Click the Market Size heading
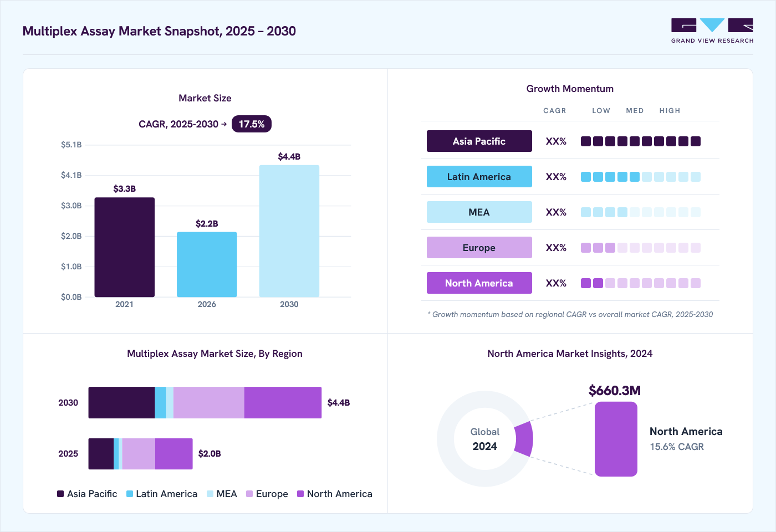776x532 pixels. pos(205,98)
